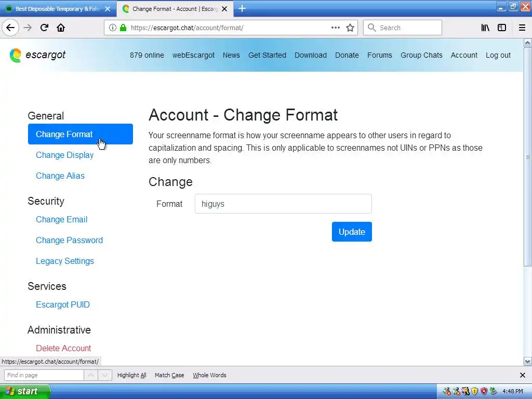Jump to the next find match arrow

(x=105, y=375)
